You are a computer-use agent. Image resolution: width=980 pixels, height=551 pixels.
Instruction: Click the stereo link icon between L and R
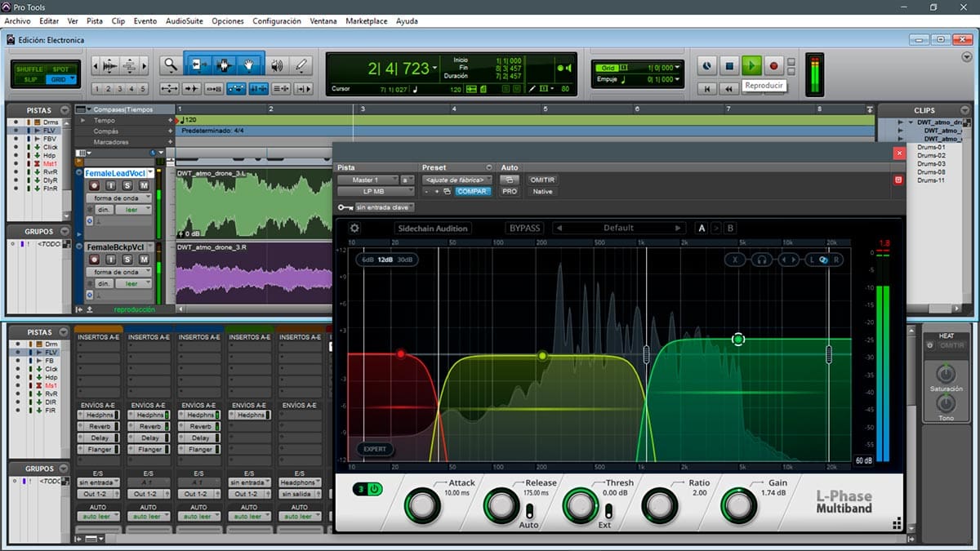coord(824,260)
